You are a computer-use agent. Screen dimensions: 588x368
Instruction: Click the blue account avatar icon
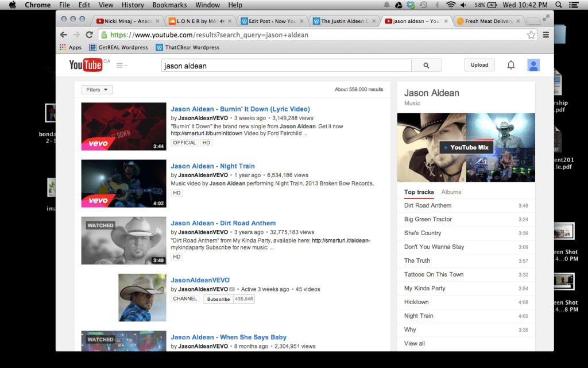tap(533, 65)
